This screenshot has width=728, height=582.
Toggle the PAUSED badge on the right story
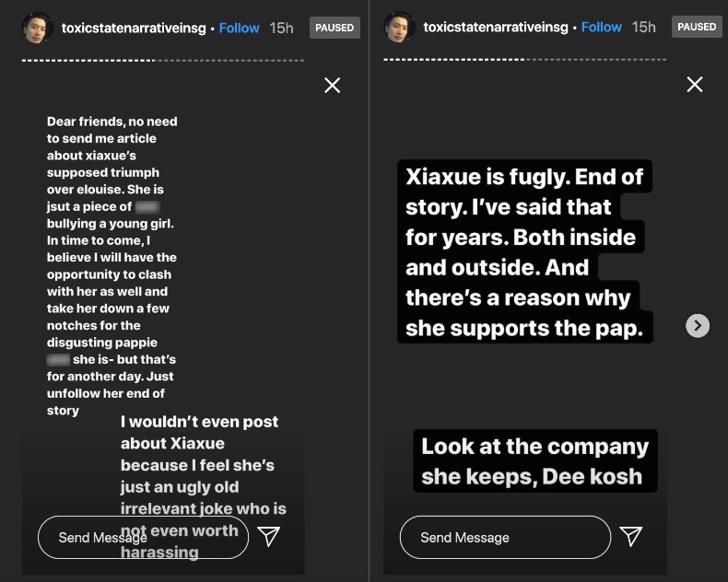(697, 28)
